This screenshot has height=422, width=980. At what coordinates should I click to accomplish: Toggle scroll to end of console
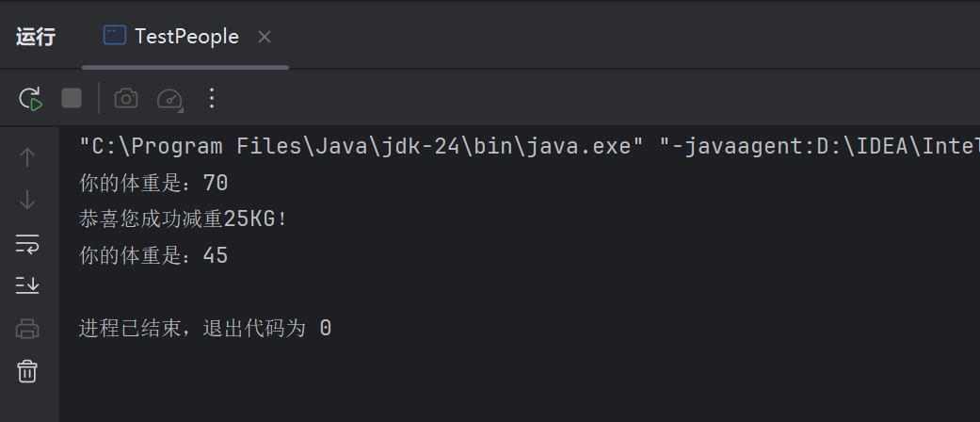[x=27, y=284]
